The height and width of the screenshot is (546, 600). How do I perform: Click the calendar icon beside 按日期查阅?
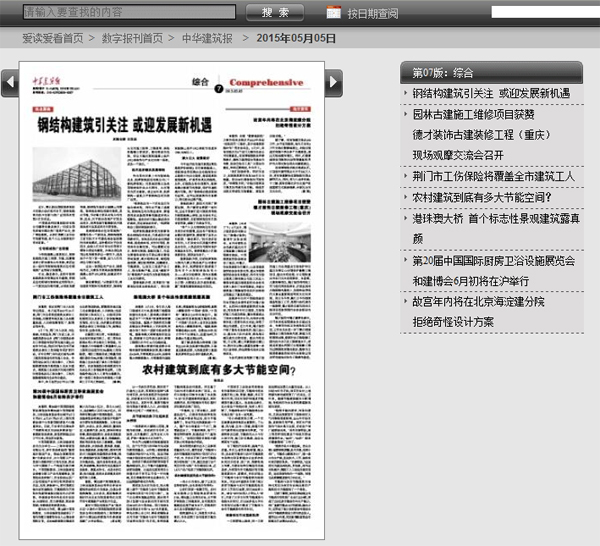(333, 13)
